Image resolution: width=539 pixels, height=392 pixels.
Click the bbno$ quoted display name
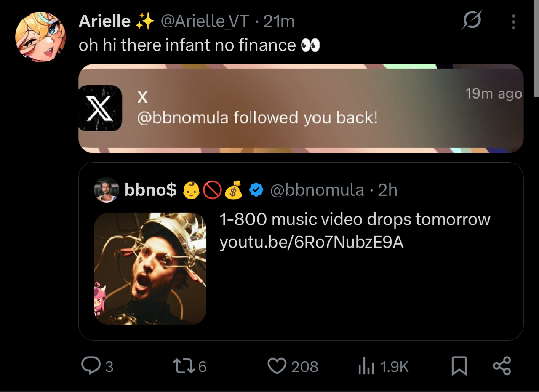150,190
